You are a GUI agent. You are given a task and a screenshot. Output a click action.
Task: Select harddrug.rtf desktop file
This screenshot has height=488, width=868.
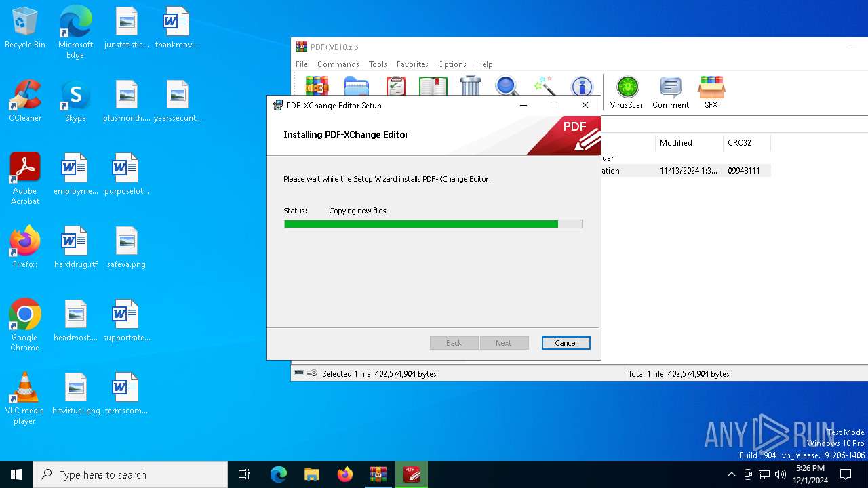tap(75, 247)
